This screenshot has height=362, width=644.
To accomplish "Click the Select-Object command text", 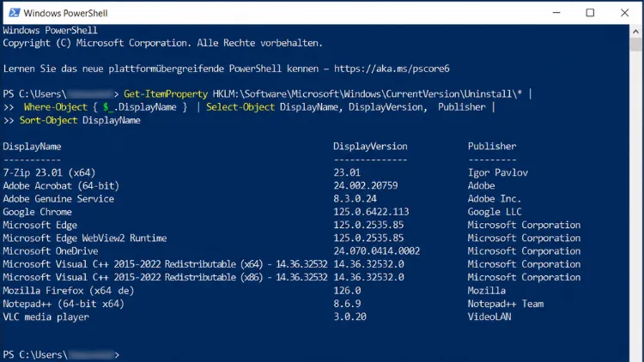I will pos(240,107).
